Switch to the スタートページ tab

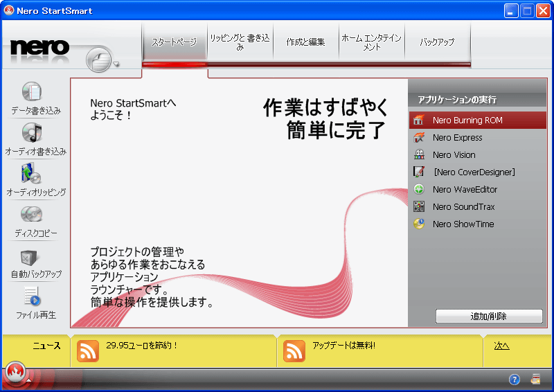coord(175,42)
